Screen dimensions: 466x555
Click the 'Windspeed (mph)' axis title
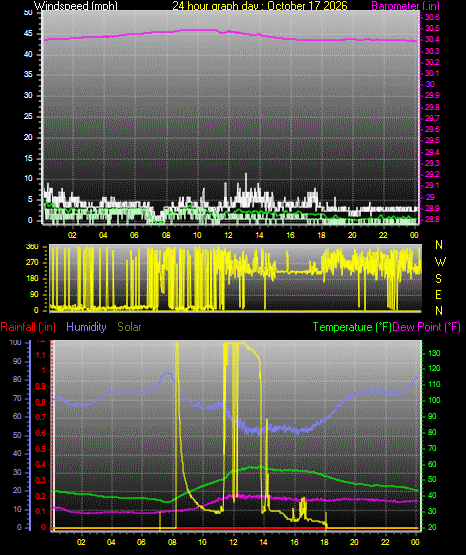pyautogui.click(x=75, y=6)
